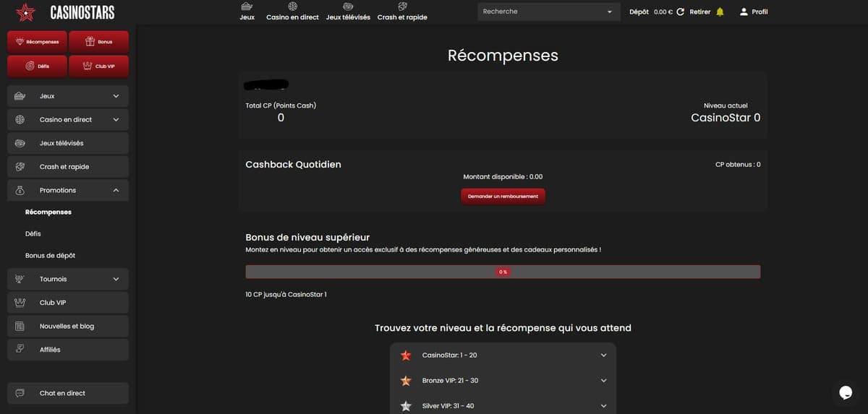Screen dimensions: 868x414
Task: Select Bonus de dépôt in Promotions submenu
Action: click(x=50, y=256)
